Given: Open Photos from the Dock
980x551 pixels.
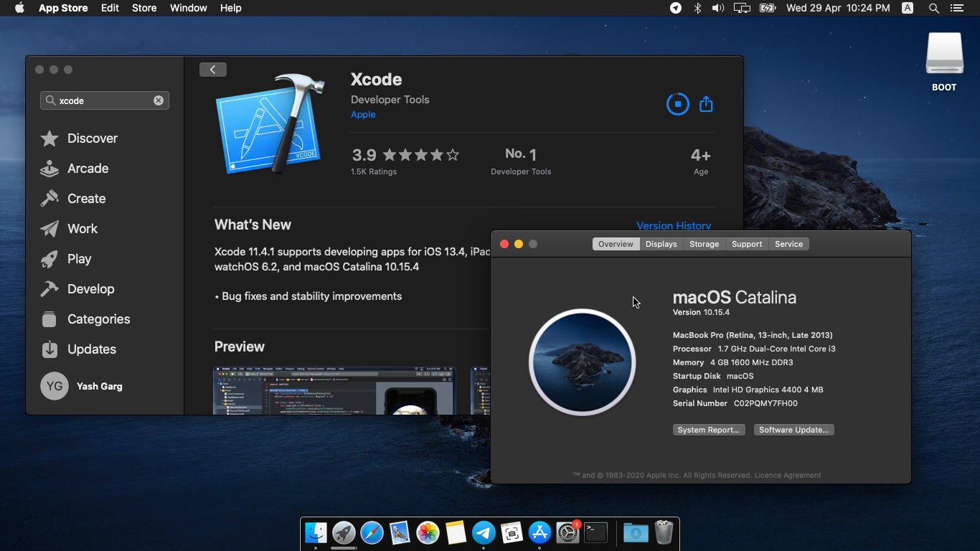Looking at the screenshot, I should 428,532.
